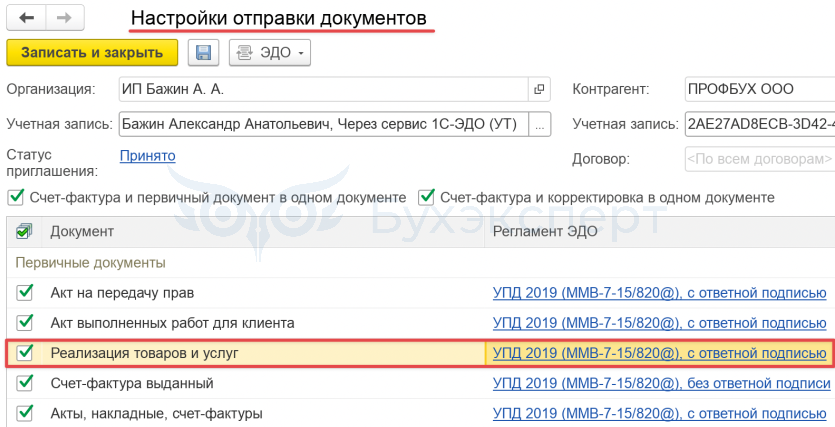Uncheck Реализация товаров и услуг row
The width and height of the screenshot is (835, 427).
(25, 353)
